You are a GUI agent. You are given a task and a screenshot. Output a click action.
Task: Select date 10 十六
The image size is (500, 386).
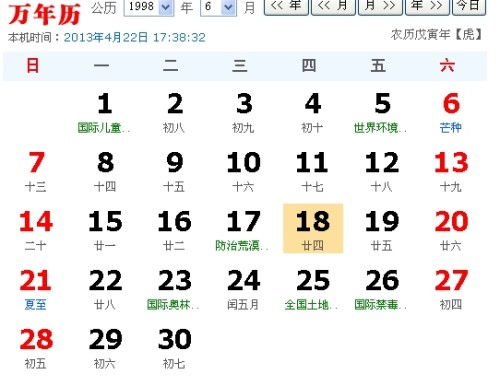[x=243, y=172]
